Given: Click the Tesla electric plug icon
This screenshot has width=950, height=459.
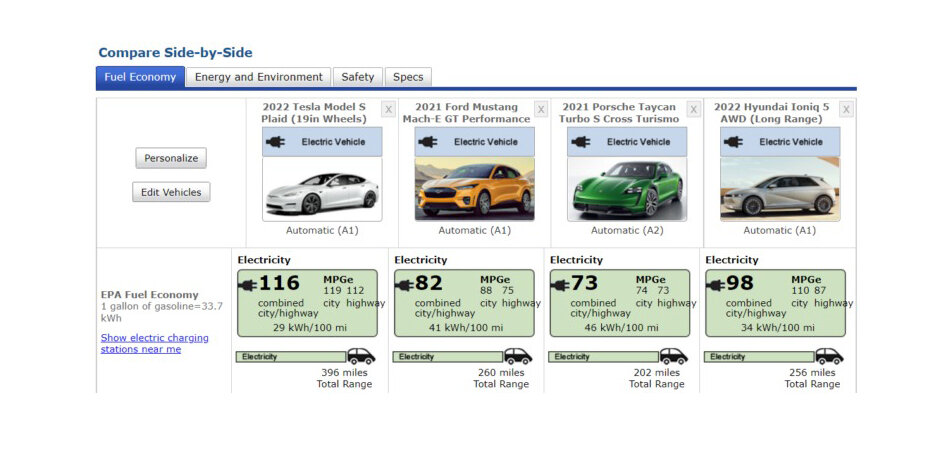Looking at the screenshot, I should point(275,142).
